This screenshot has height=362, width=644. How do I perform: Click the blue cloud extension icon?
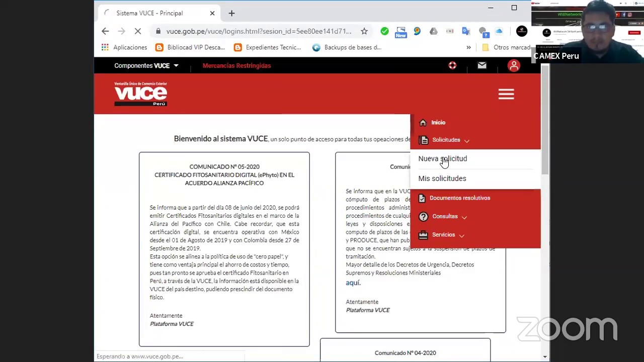(x=499, y=31)
